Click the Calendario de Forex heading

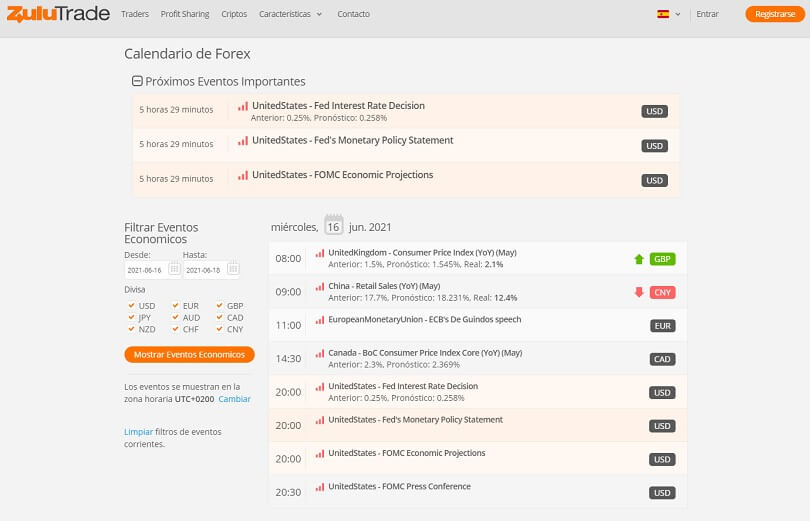pyautogui.click(x=187, y=54)
